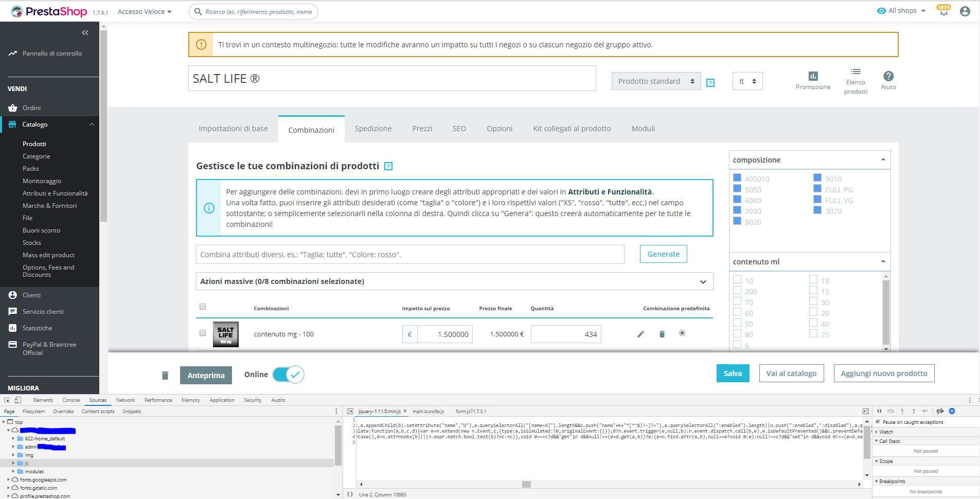Screen dimensions: 980x499
Task: Click Aggiungi nuovo prodotto button
Action: 884,373
